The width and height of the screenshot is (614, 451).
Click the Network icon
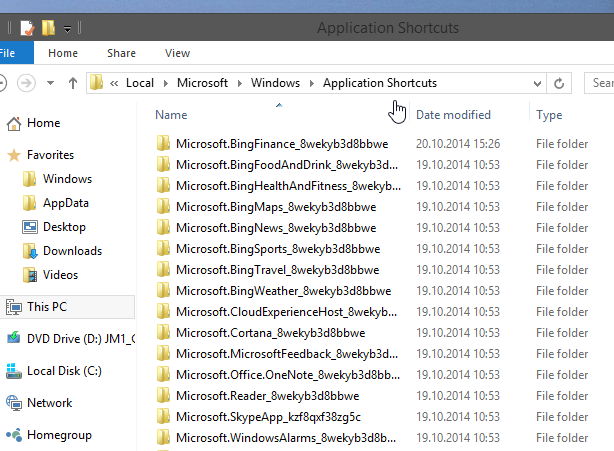14,403
